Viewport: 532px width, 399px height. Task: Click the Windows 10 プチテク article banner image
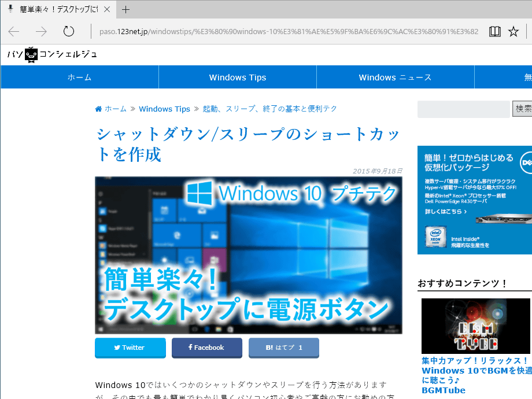coord(249,255)
